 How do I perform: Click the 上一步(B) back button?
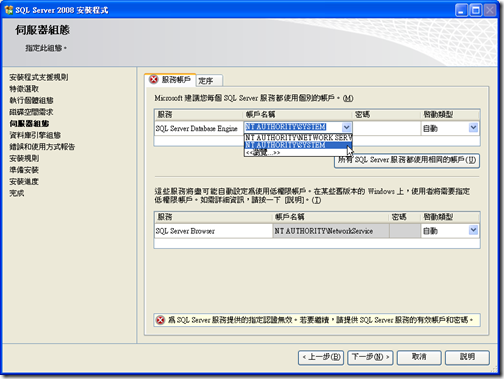pyautogui.click(x=321, y=357)
